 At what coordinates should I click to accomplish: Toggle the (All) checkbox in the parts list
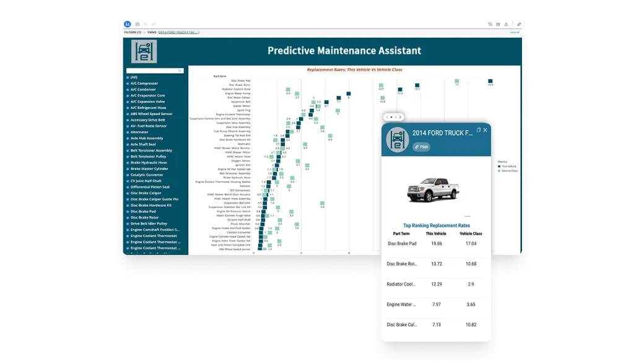click(128, 77)
